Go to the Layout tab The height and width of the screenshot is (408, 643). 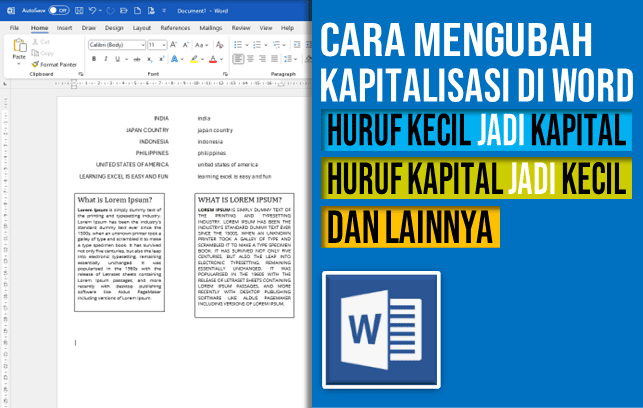(x=142, y=28)
